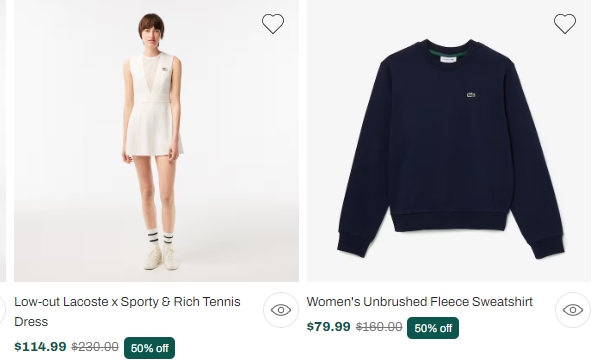
Task: Open the cut-off product card at far left
Action: tap(3, 141)
